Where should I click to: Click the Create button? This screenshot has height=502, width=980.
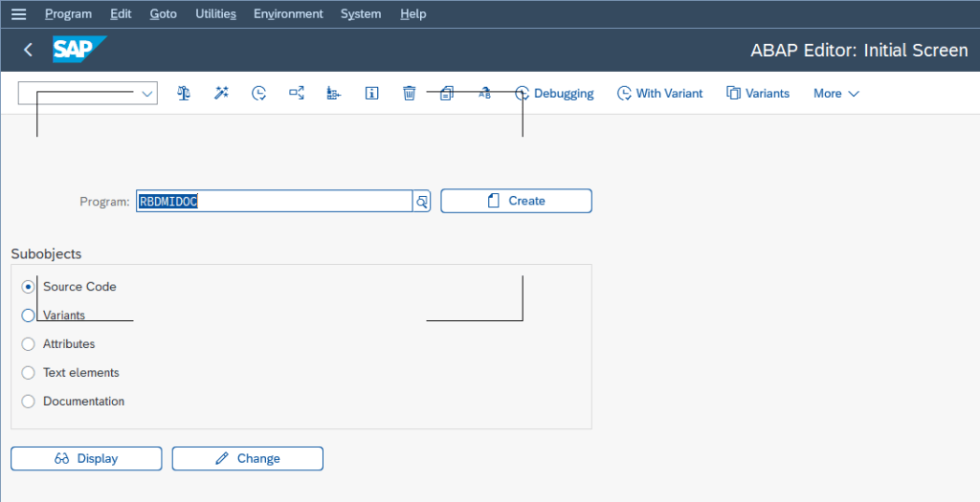[x=516, y=201]
